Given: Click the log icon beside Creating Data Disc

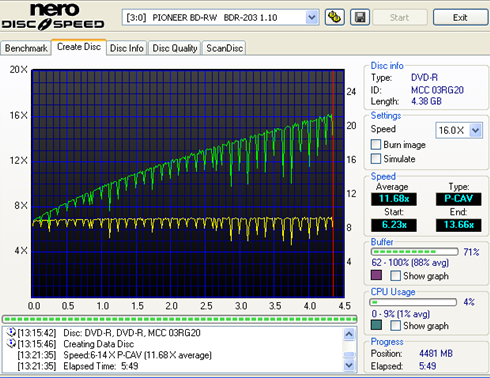Looking at the screenshot, I should point(11,343).
